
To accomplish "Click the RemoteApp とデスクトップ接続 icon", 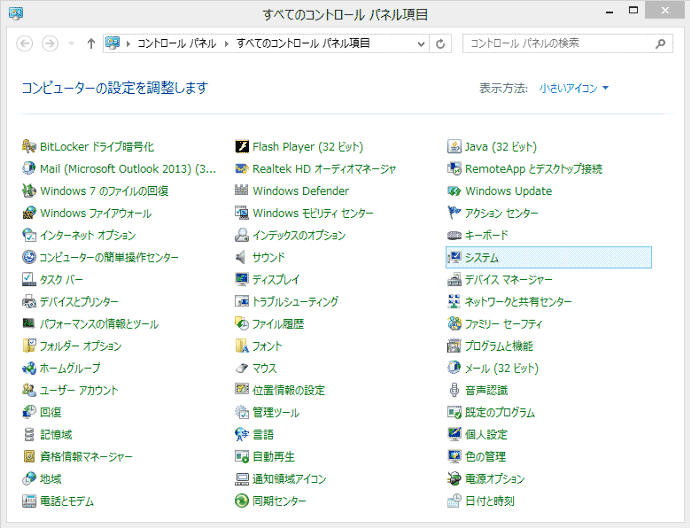I will click(x=454, y=169).
